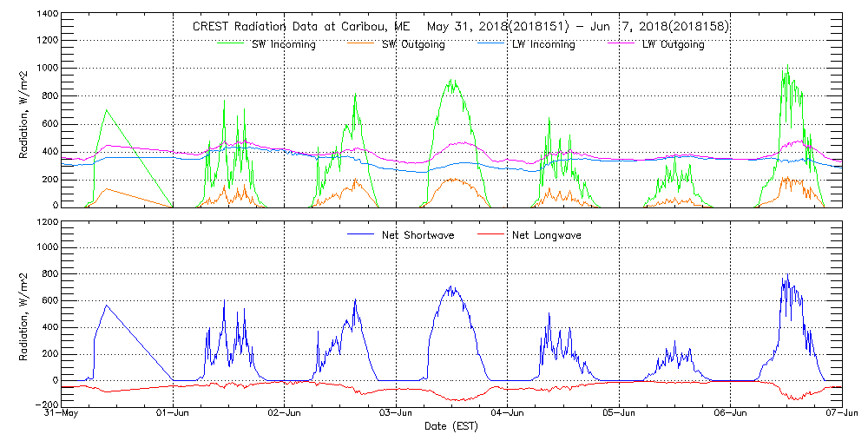Pick the 05-Jun date tick label
868x434 pixels.
coord(619,414)
